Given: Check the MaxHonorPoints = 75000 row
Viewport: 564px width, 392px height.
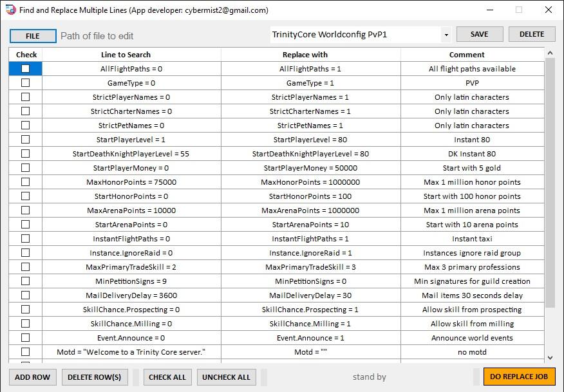Looking at the screenshot, I should click(x=24, y=182).
